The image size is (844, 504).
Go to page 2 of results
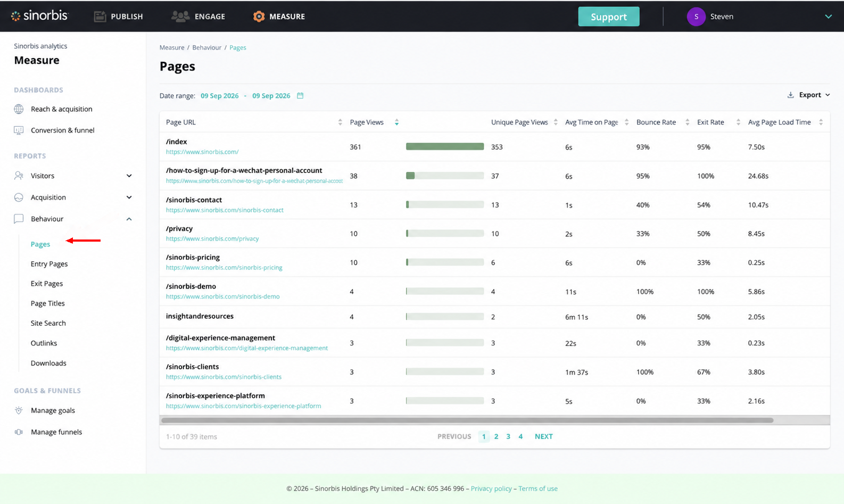point(497,436)
